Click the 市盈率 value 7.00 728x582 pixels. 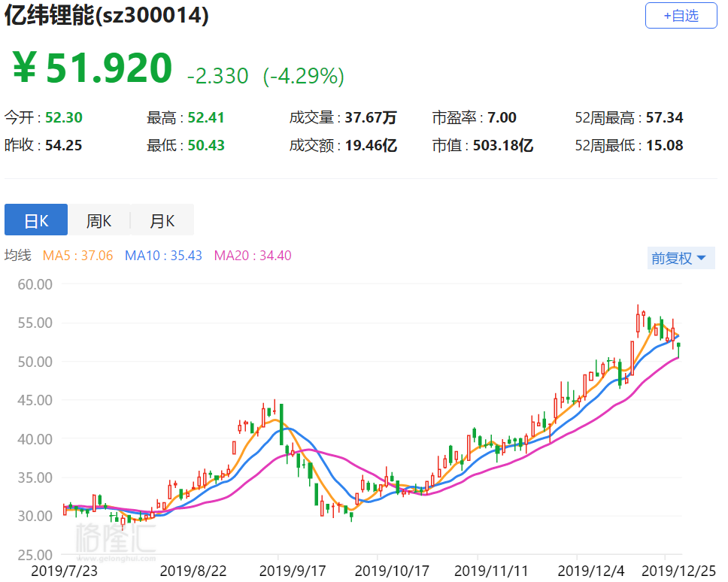[x=502, y=117]
